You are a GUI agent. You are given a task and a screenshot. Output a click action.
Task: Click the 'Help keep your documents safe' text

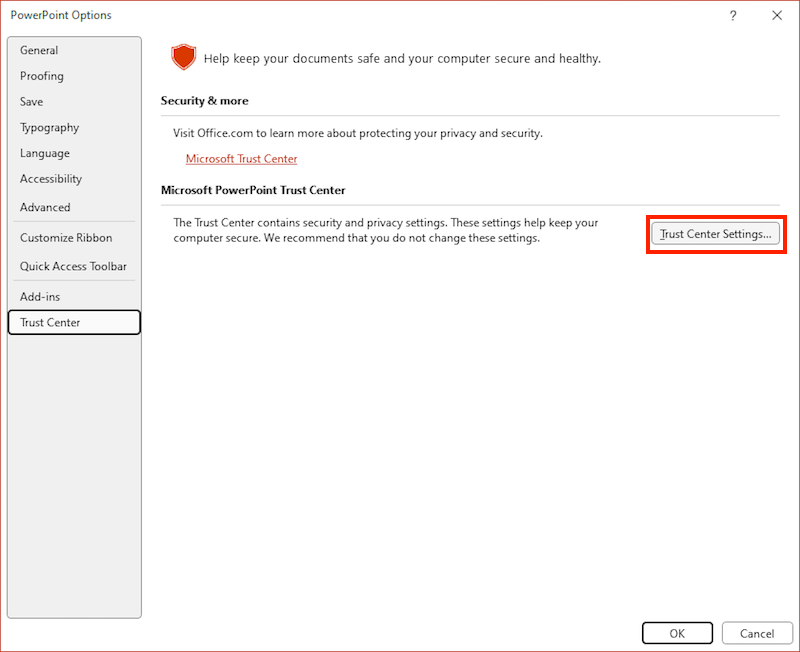click(402, 59)
